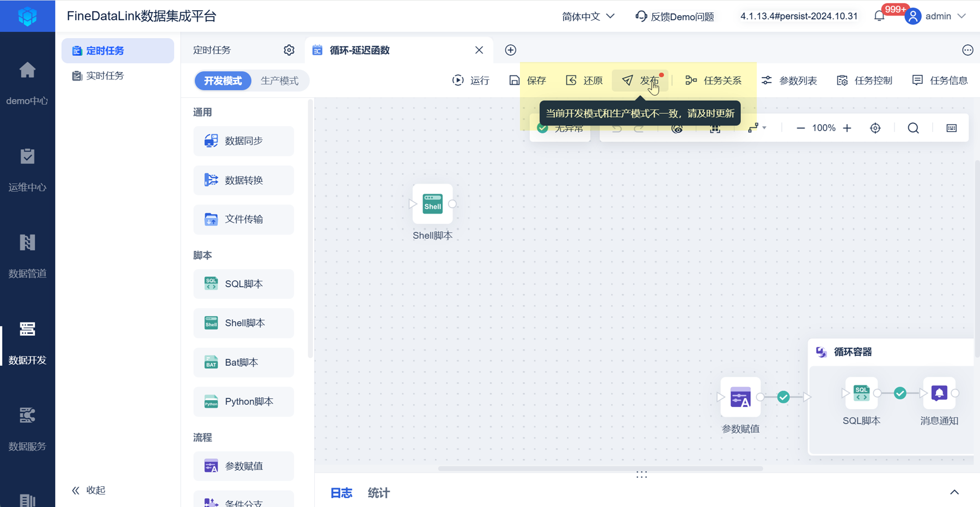980x507 pixels.
Task: Click the version text 4.1.13.4#persist-2024.10.31
Action: [799, 16]
